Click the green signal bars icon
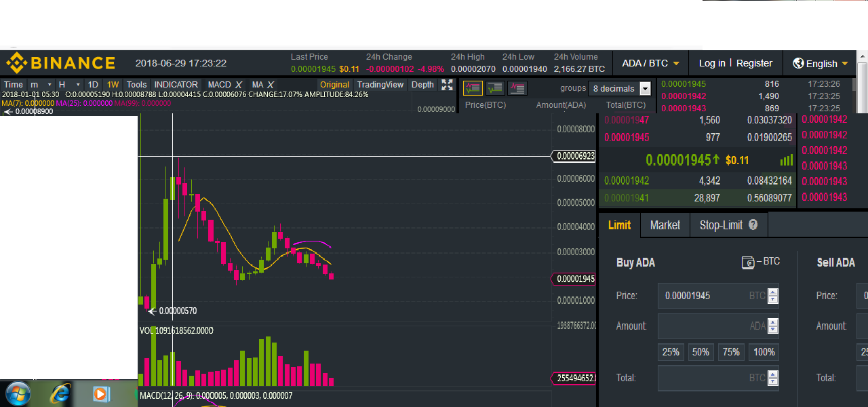The height and width of the screenshot is (407, 868). pos(787,160)
